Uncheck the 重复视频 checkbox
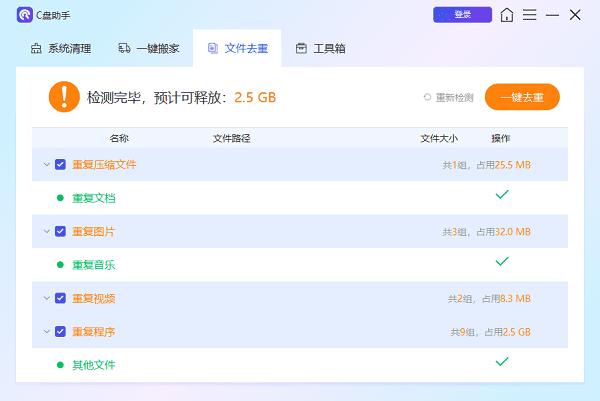Image resolution: width=600 pixels, height=401 pixels. 61,298
